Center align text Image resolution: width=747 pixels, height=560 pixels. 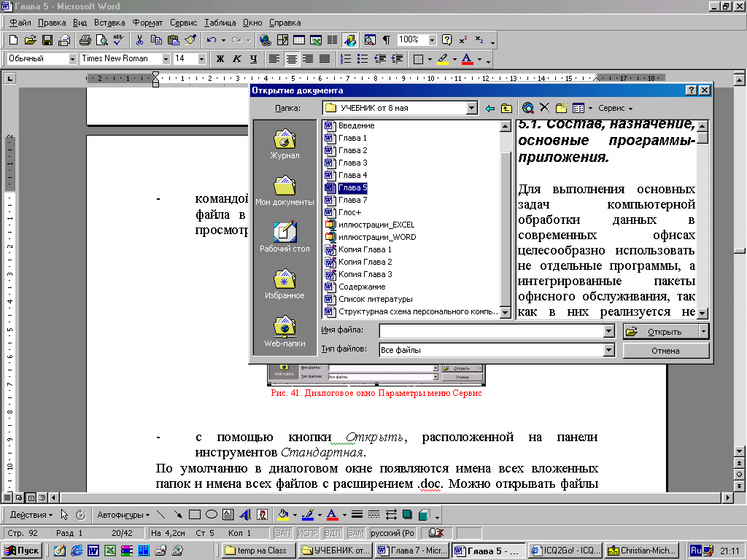(x=291, y=59)
